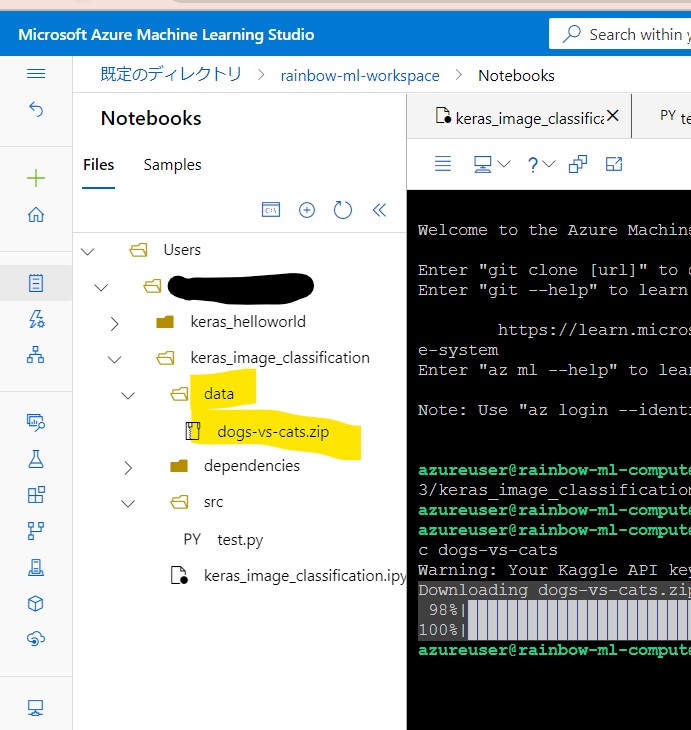Expand the dependencies folder chevron
Screen dimensions: 691x730
point(128,467)
